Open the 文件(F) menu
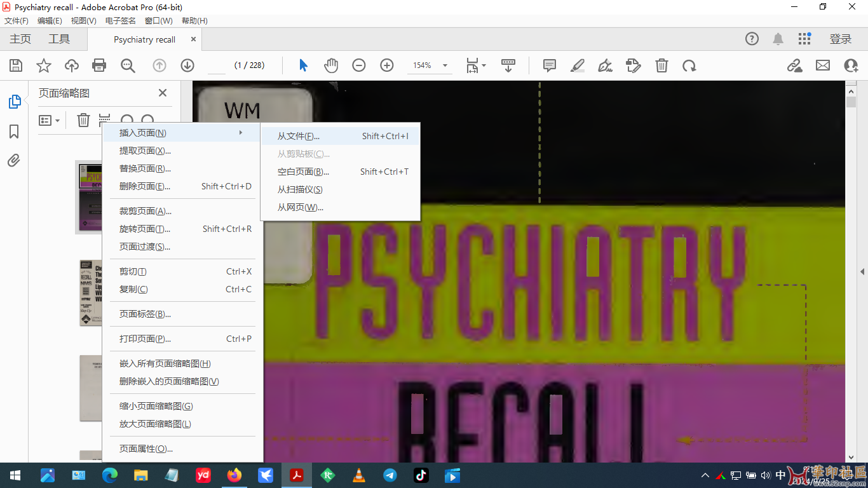 [17, 20]
